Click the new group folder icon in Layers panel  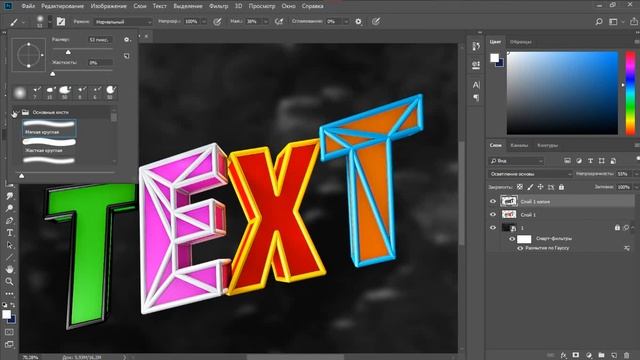pos(601,355)
